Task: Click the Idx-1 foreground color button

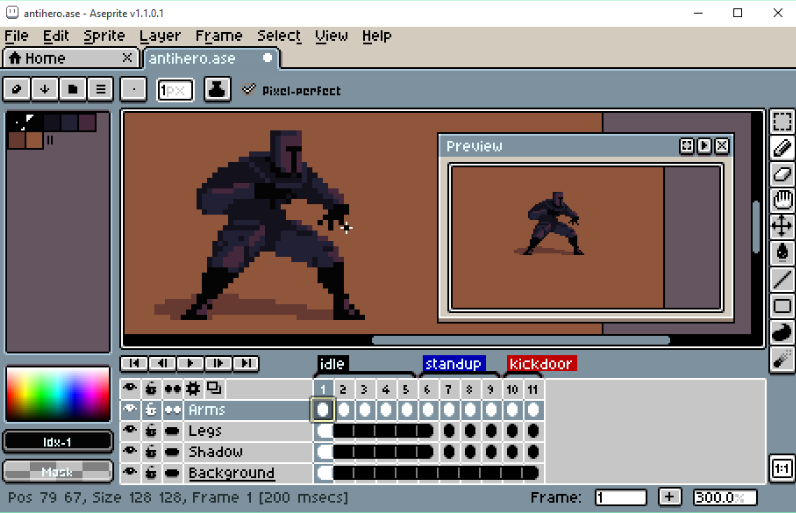Action: 57,442
